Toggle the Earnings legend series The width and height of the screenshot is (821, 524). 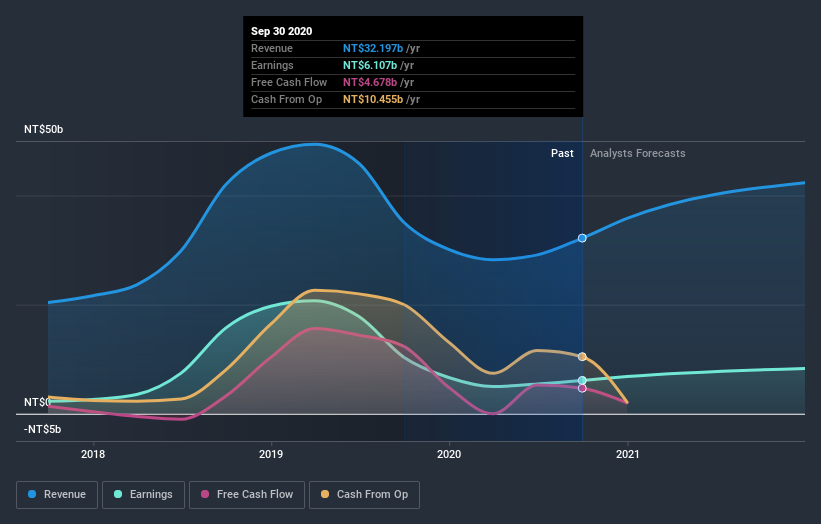143,495
